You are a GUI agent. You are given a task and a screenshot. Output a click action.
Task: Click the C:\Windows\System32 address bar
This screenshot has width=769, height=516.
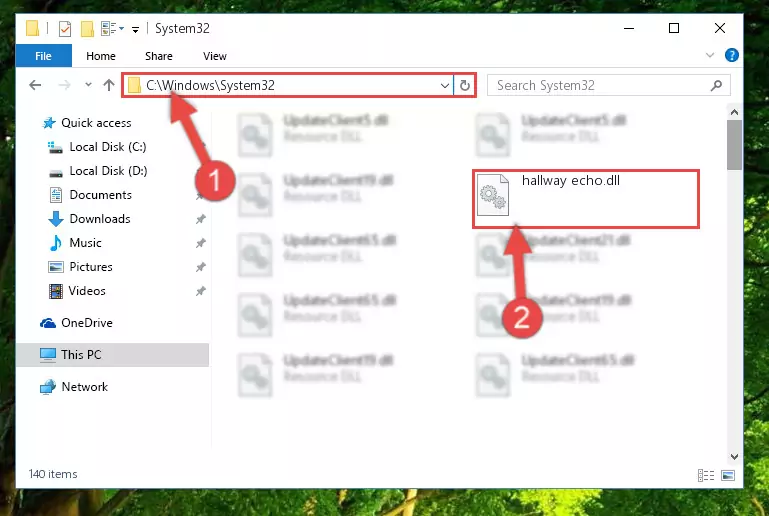pyautogui.click(x=288, y=85)
